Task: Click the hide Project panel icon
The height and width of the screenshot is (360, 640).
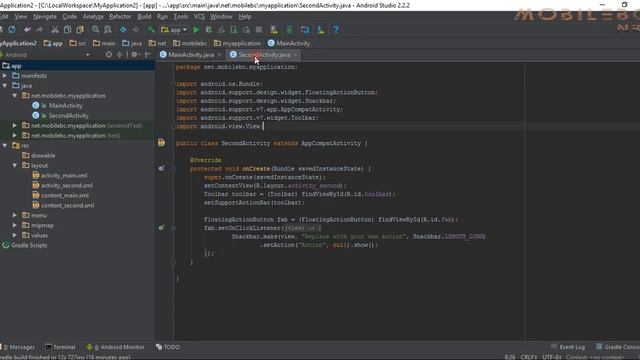Action: click(148, 55)
